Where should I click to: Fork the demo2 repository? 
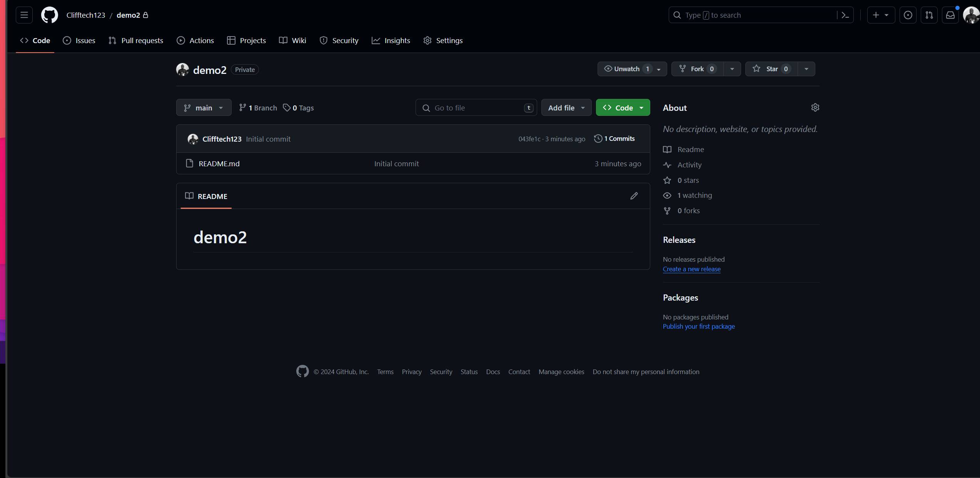coord(697,69)
